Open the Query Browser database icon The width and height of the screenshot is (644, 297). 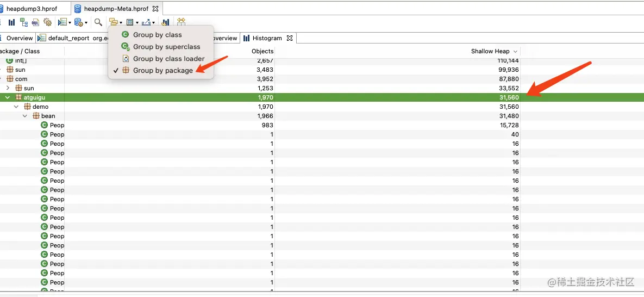(78, 22)
